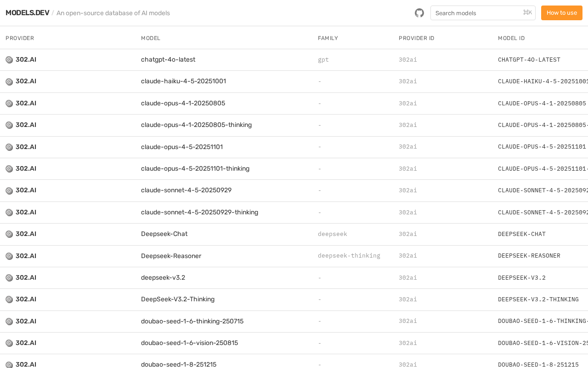Viewport: 588px width, 368px height.
Task: Click provider icon in doubao-seed-1-6-vision-250815 row
Action: (x=9, y=343)
